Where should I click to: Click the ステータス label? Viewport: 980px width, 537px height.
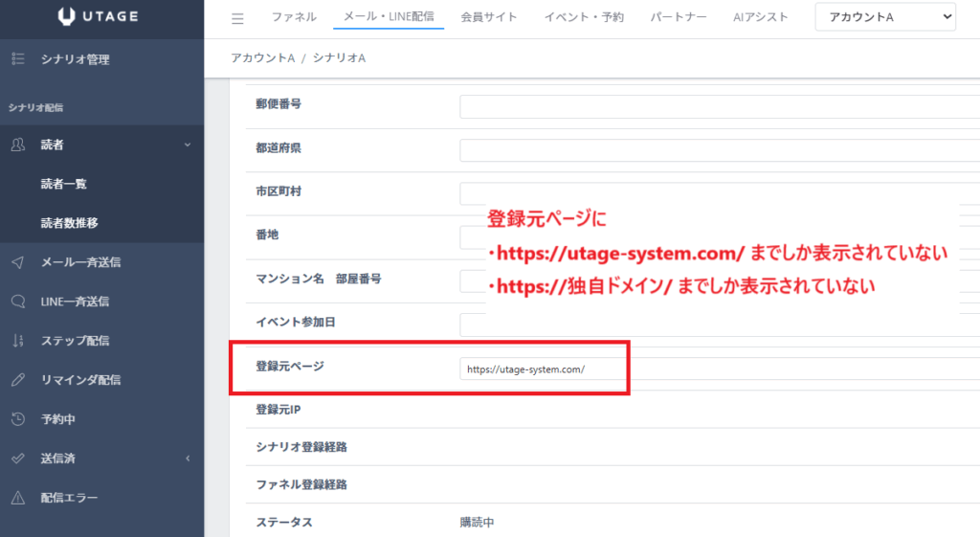[283, 522]
